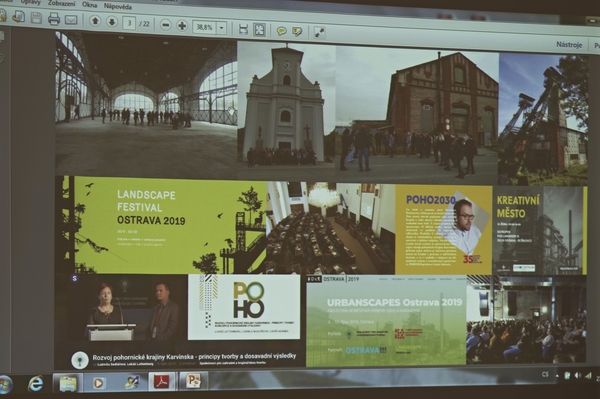Open PowerPoint from the taskbar

pos(194,381)
